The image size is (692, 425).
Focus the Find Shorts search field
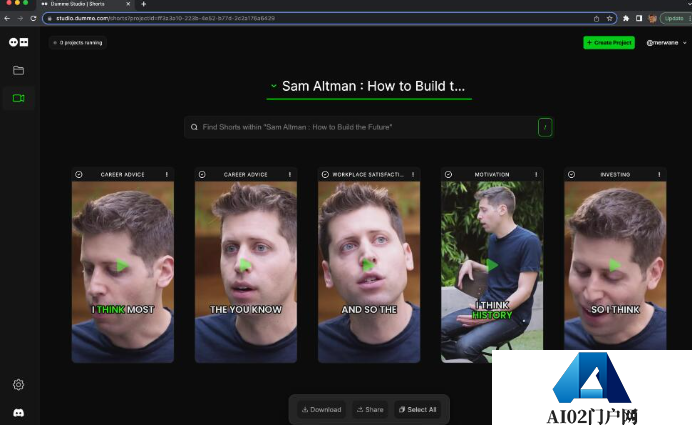[369, 127]
